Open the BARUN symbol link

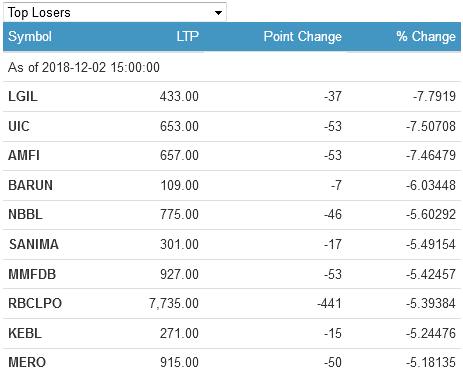[30, 185]
